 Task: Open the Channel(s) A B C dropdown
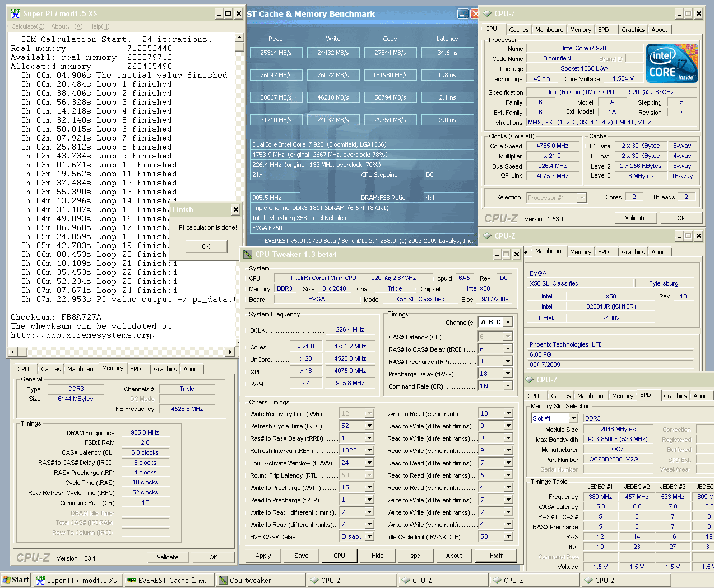[x=508, y=322]
